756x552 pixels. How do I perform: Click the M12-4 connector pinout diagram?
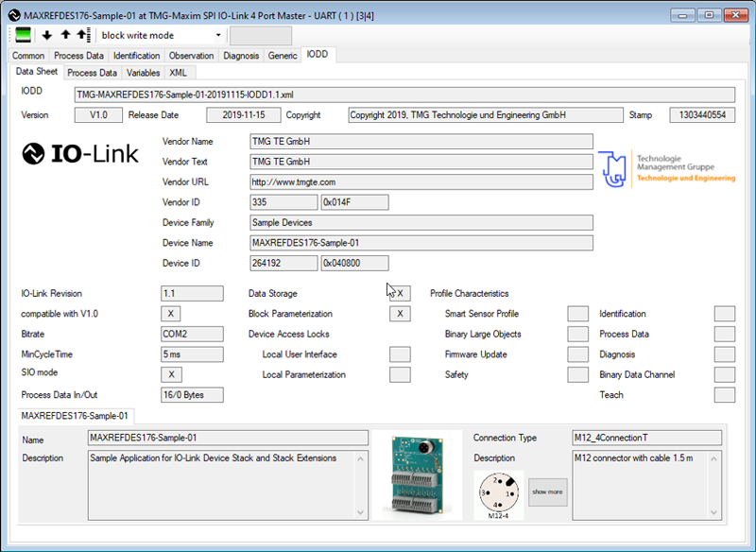pos(499,495)
